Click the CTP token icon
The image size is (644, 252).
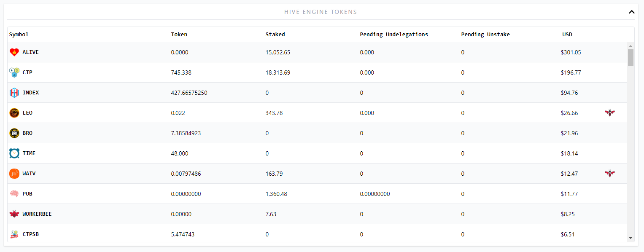(14, 72)
